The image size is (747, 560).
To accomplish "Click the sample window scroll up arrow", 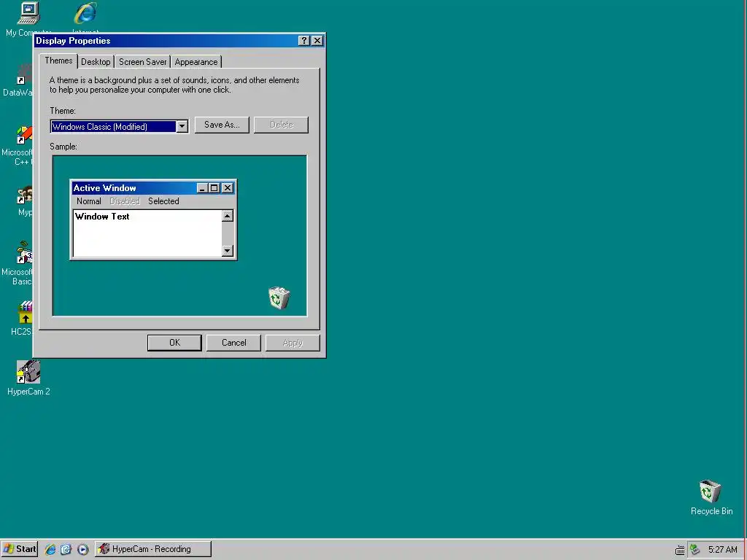I will tap(228, 216).
